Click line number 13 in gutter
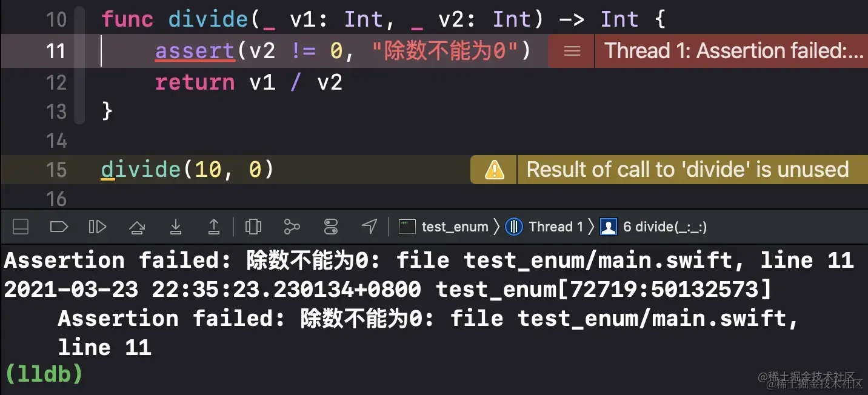Image resolution: width=868 pixels, height=395 pixels. [x=56, y=111]
